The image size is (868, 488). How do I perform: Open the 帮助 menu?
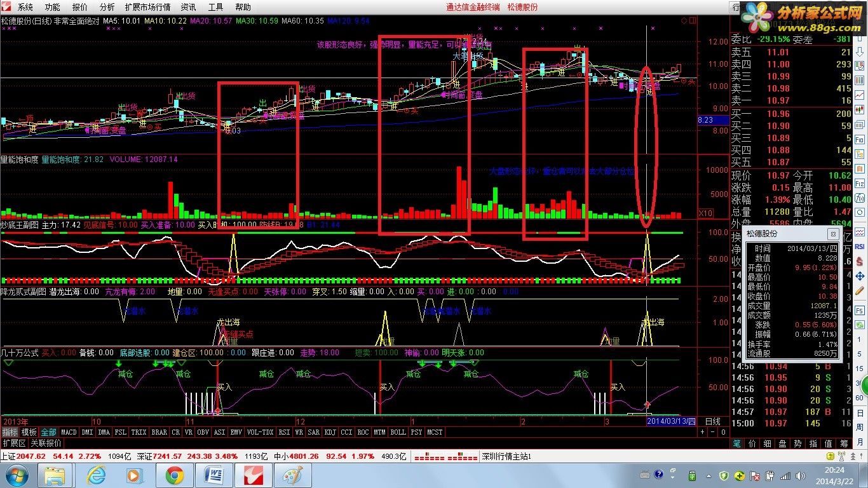[243, 7]
